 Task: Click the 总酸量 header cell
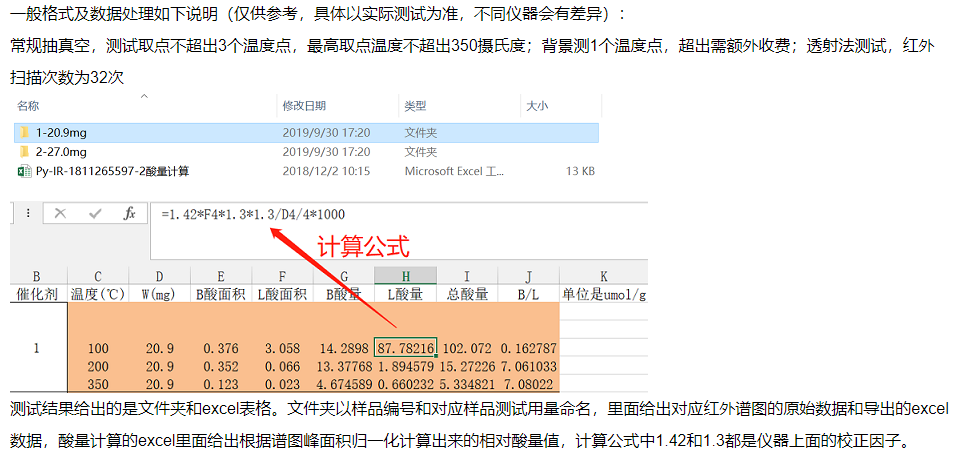point(467,295)
